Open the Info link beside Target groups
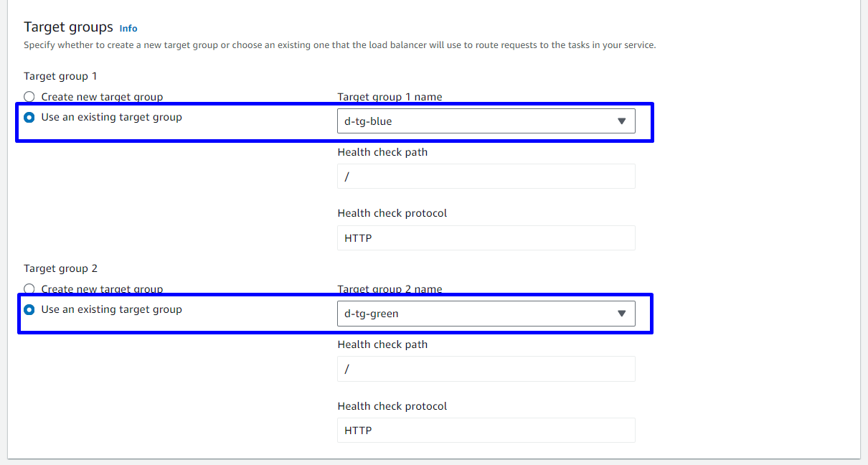Image resolution: width=868 pixels, height=465 pixels. coord(128,28)
